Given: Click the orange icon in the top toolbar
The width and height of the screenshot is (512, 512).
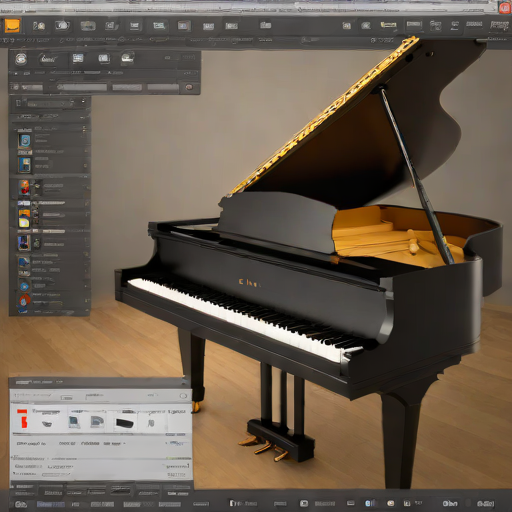Looking at the screenshot, I should coord(12,26).
